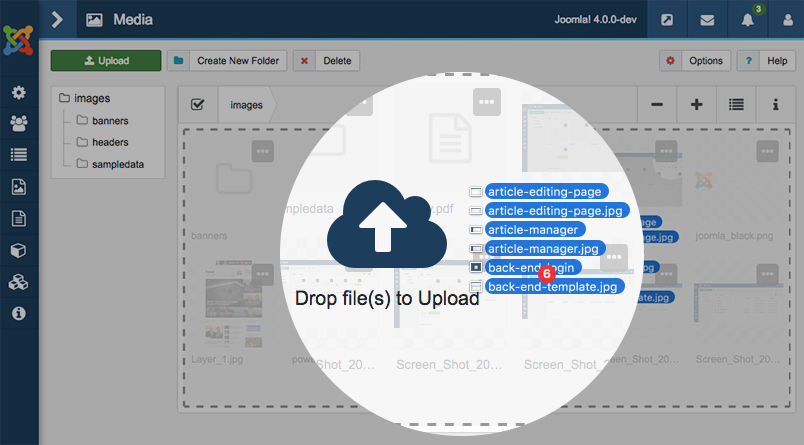804x445 pixels.
Task: Open the settings gear in sidebar
Action: (x=18, y=93)
